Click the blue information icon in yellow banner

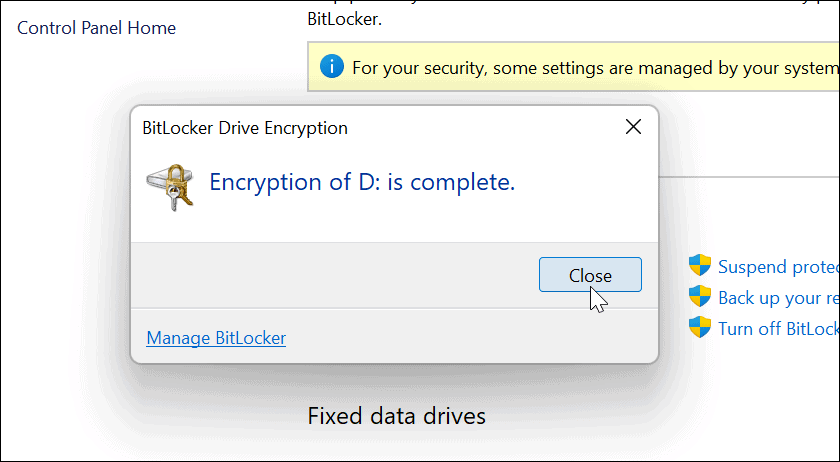click(332, 68)
